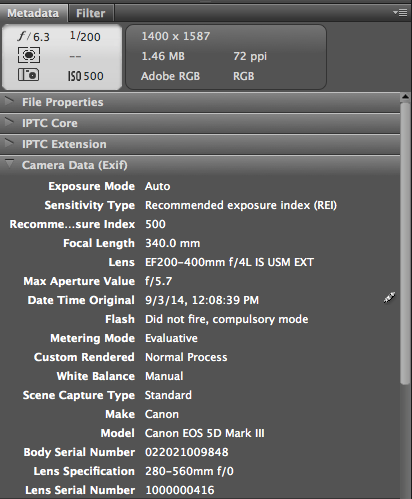Image resolution: width=412 pixels, height=499 pixels.
Task: Expand the IPTC Extension section
Action: coord(9,143)
